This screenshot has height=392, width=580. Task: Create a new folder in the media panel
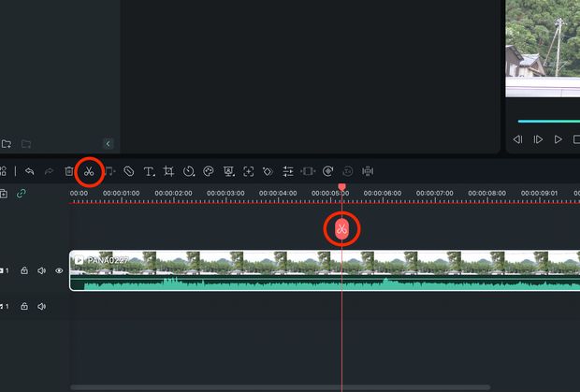click(7, 143)
